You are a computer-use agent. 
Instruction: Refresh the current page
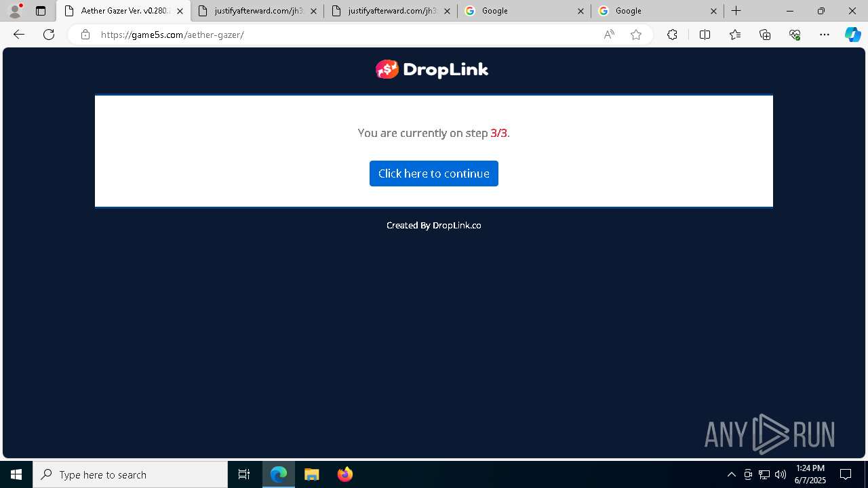pos(49,35)
